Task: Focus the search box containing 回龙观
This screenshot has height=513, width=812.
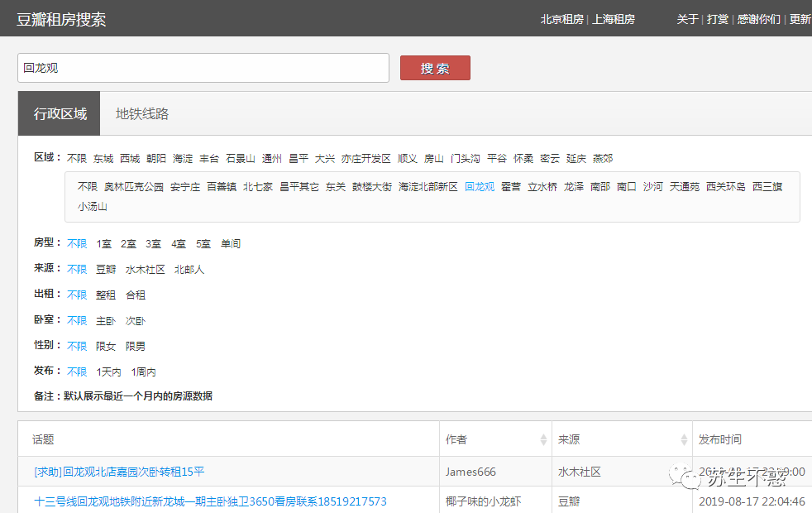Action: (203, 68)
